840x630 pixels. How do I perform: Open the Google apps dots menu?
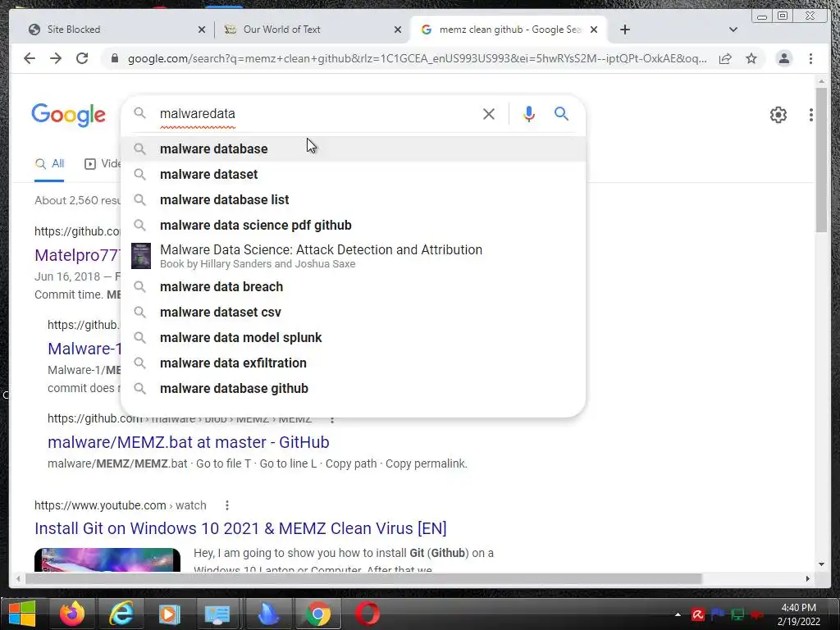point(811,115)
